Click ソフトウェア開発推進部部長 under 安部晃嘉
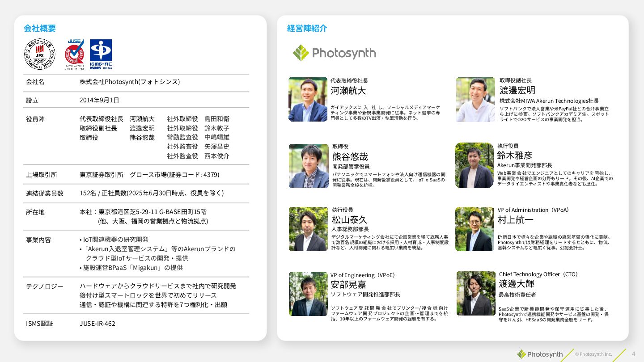Image resolution: width=644 pixels, height=362 pixels. coord(365,294)
